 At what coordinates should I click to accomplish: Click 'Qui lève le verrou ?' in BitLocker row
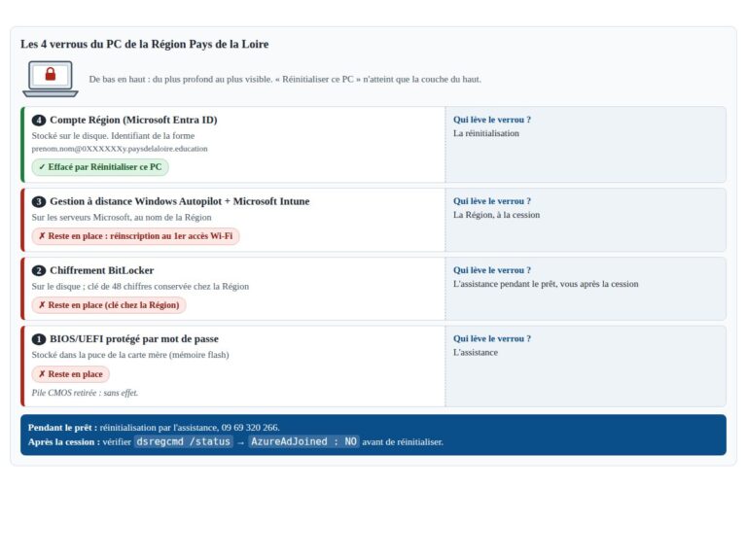(x=491, y=270)
